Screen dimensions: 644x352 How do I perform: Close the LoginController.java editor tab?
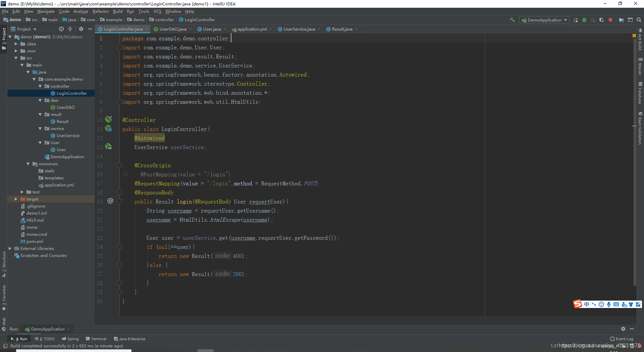147,29
